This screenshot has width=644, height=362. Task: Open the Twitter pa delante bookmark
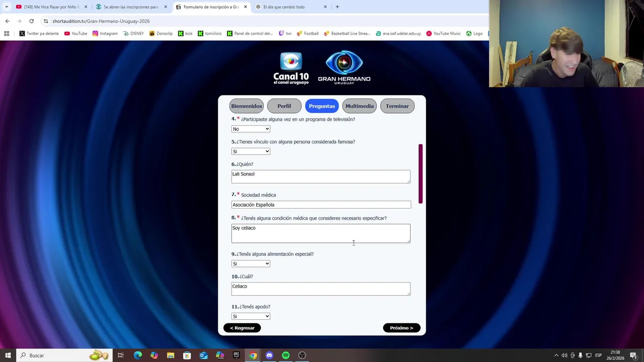coord(39,33)
